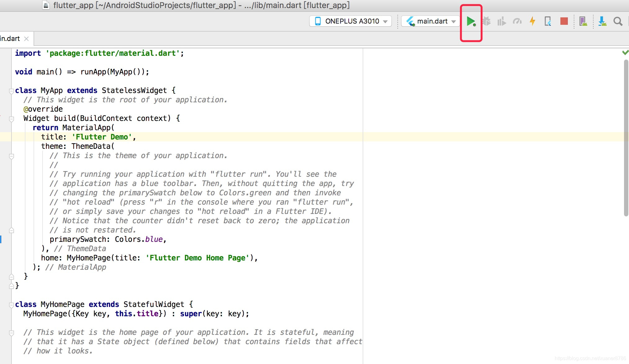Start debugging with the bug icon
The width and height of the screenshot is (629, 364).
click(486, 21)
